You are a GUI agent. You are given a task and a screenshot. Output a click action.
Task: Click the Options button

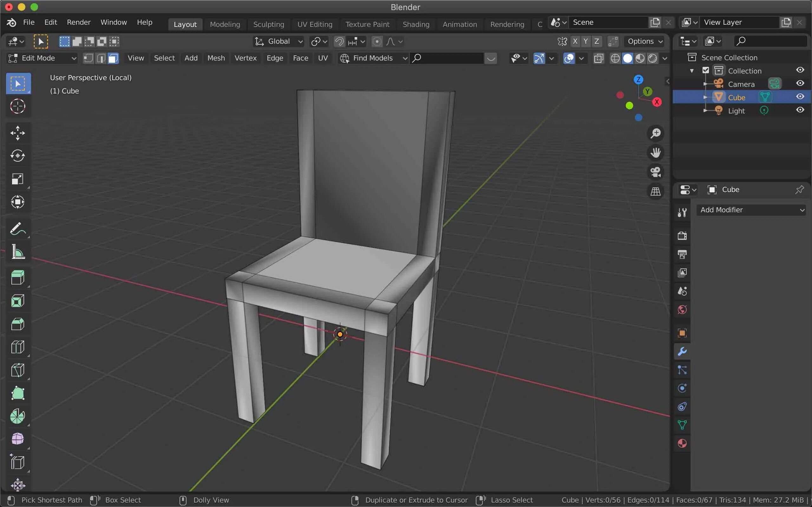tap(645, 42)
